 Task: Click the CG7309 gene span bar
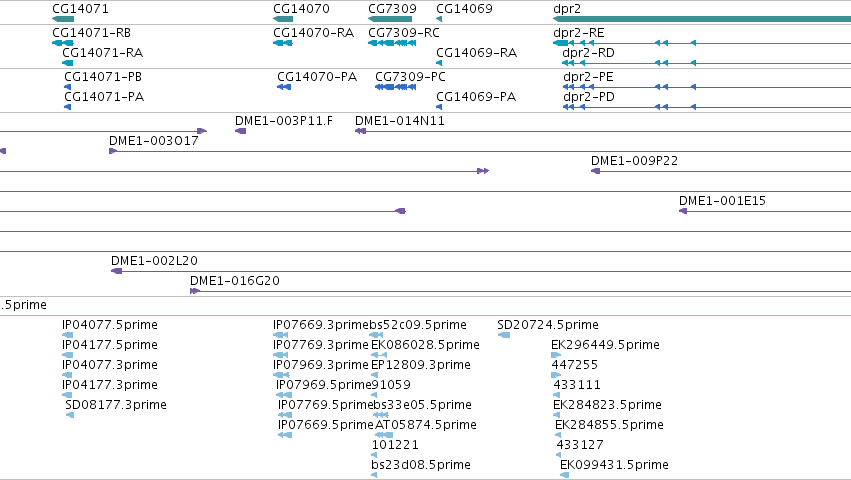390,19
